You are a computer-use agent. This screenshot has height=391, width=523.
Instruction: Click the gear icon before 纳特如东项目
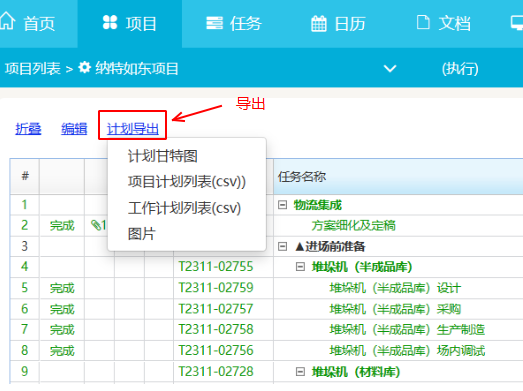tap(84, 68)
